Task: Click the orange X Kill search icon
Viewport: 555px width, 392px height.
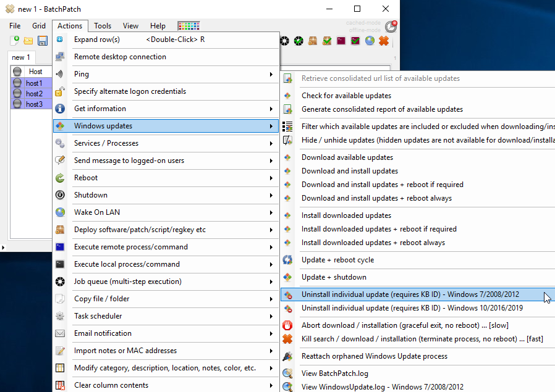Action: (x=287, y=339)
